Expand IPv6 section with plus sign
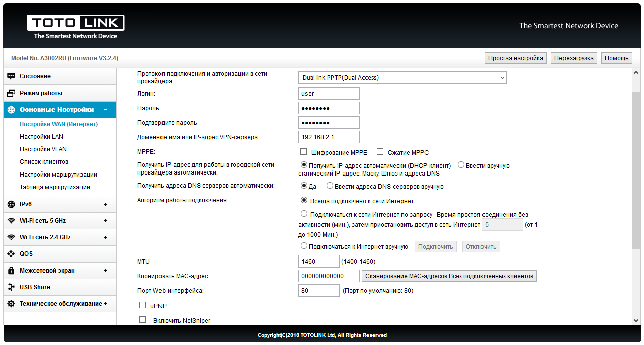The height and width of the screenshot is (345, 644). [x=106, y=204]
